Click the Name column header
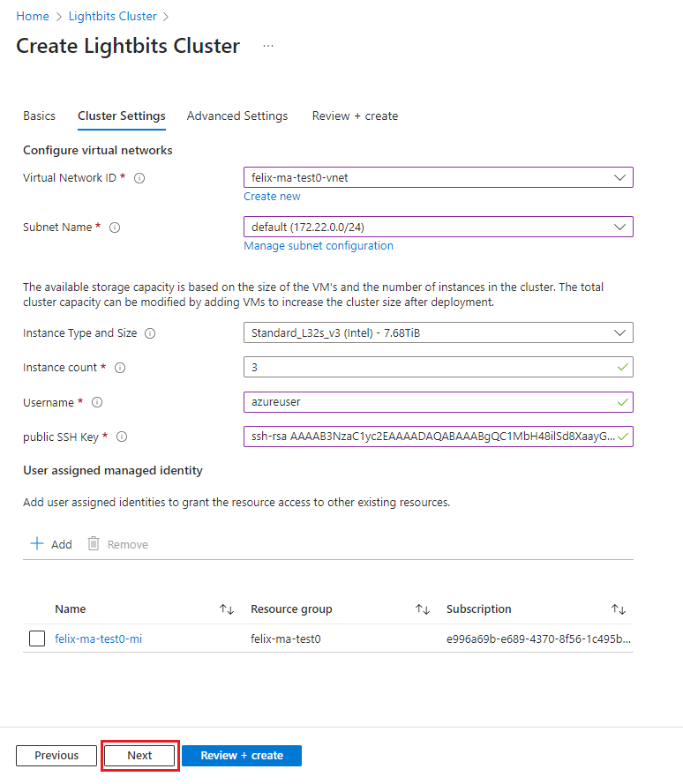683x784 pixels. [x=71, y=609]
